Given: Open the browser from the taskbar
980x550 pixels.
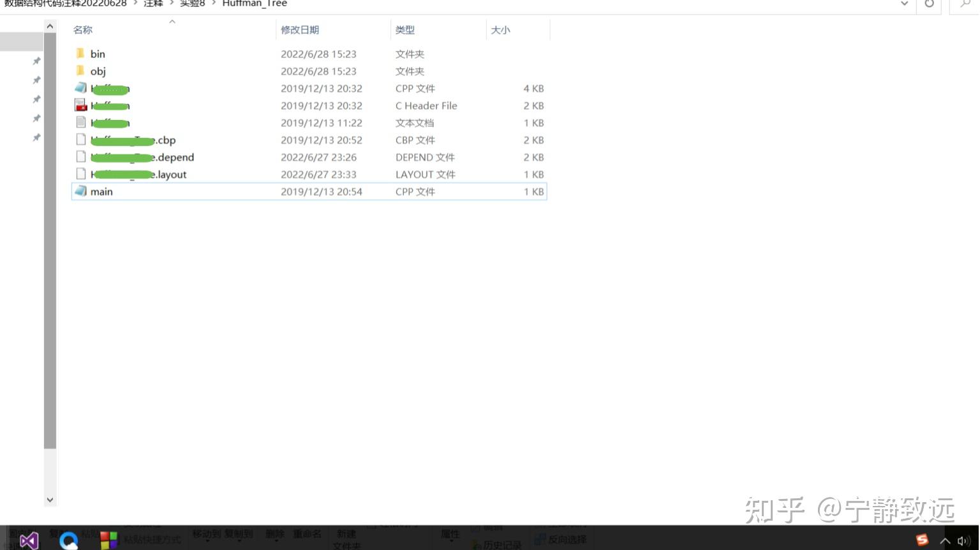Looking at the screenshot, I should tap(68, 540).
